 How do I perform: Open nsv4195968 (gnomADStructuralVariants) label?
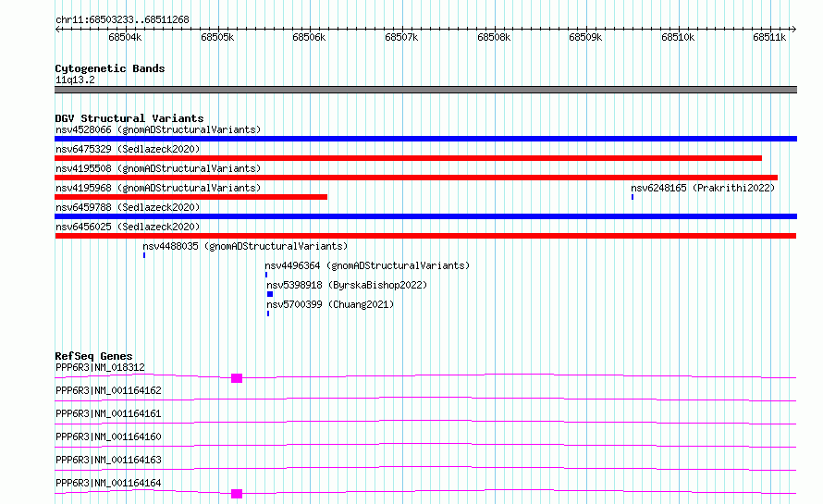coord(158,188)
